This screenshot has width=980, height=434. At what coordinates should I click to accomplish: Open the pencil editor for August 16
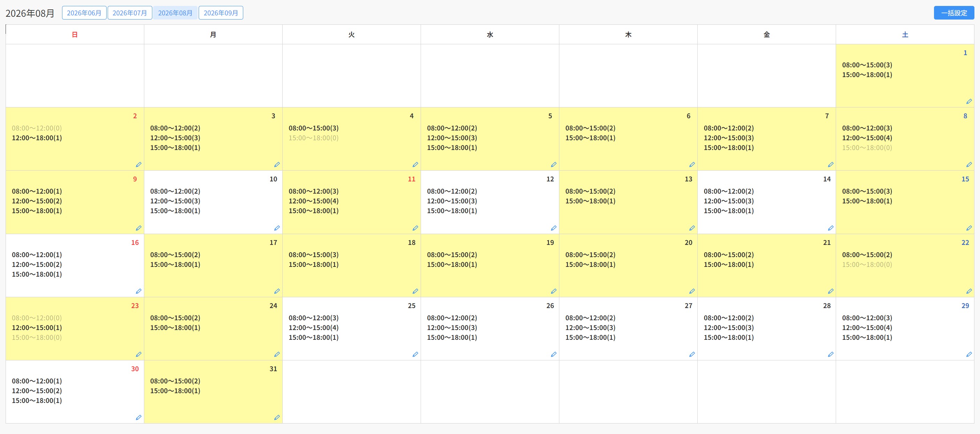point(139,291)
